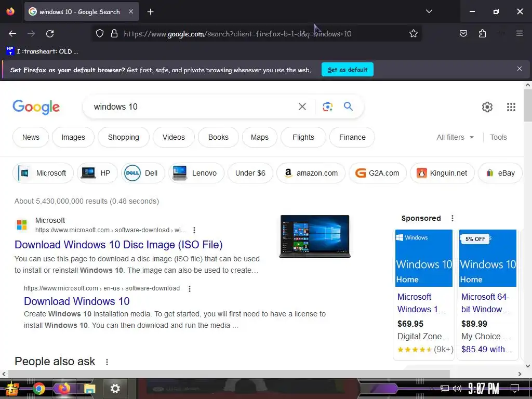Reload the page with the refresh icon
Image resolution: width=532 pixels, height=399 pixels.
(50, 34)
